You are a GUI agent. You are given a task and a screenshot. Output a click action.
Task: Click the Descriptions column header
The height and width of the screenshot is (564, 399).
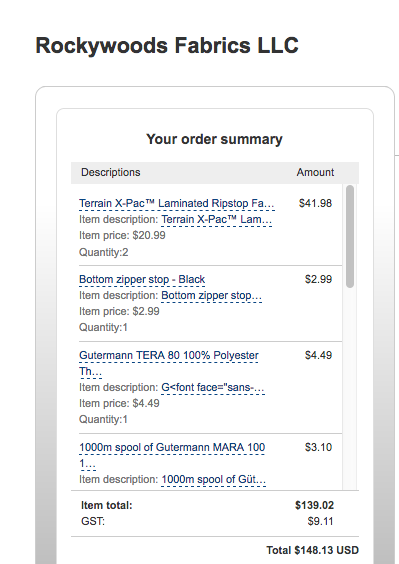point(110,172)
